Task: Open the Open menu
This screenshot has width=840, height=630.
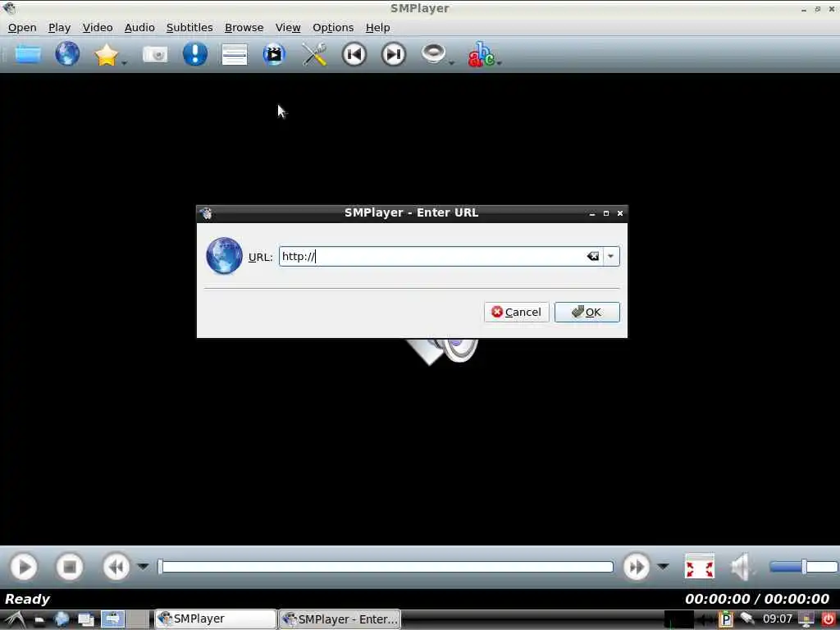Action: (22, 28)
